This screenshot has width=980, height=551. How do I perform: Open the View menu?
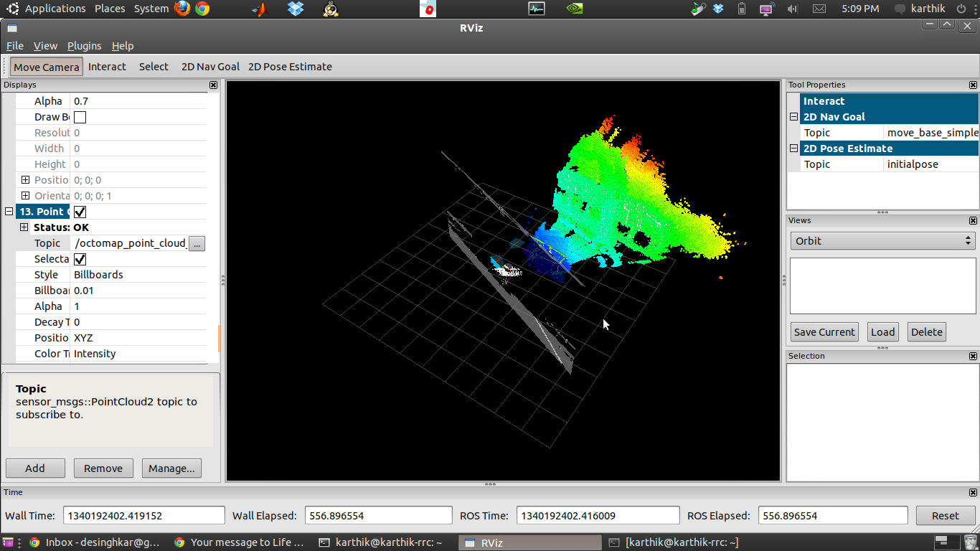pyautogui.click(x=45, y=46)
